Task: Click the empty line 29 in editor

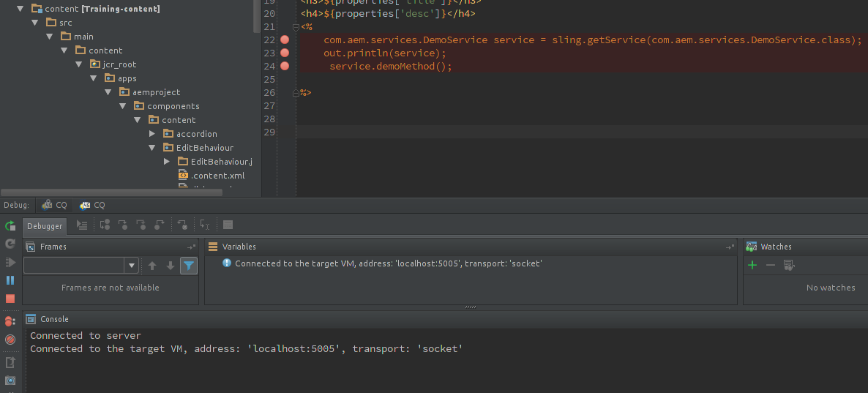Action: pyautogui.click(x=583, y=132)
